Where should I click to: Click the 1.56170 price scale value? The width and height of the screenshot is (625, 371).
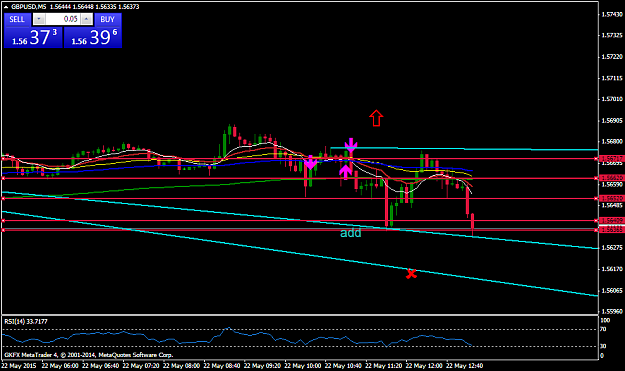[612, 269]
